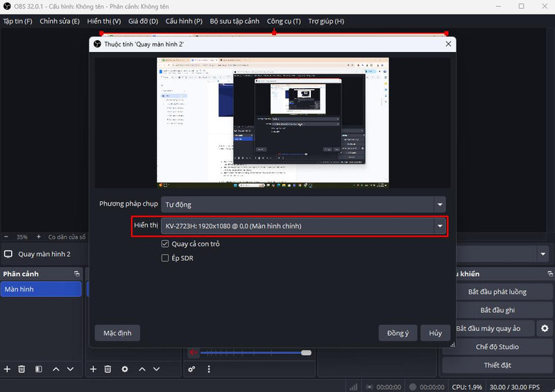Viewport: 555px width, 392px height.
Task: Click network signal bars in status bar
Action: coord(353,386)
